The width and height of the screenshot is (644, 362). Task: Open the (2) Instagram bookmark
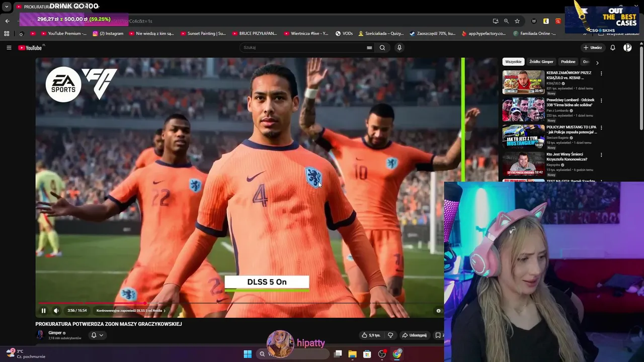point(108,34)
